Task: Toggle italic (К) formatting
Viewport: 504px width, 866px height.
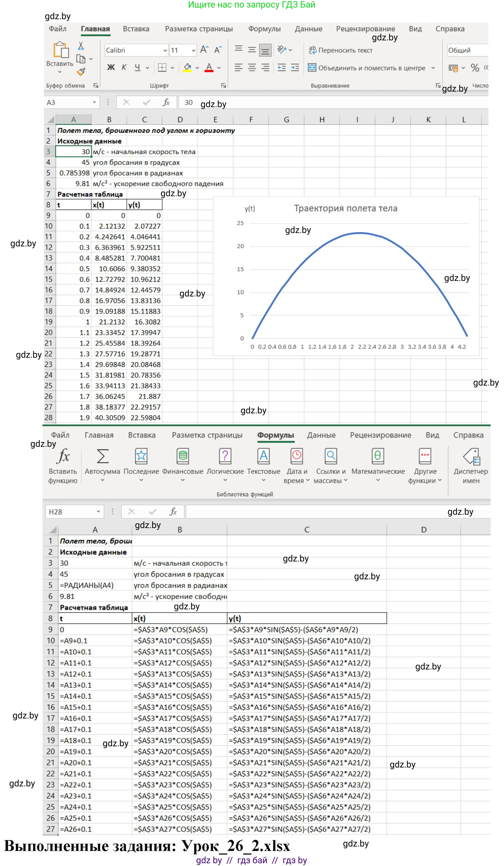Action: click(124, 68)
